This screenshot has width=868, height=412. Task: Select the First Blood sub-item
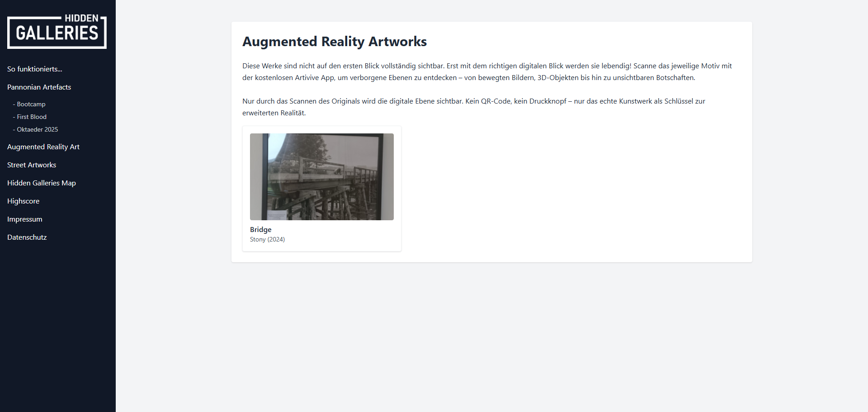(x=29, y=117)
